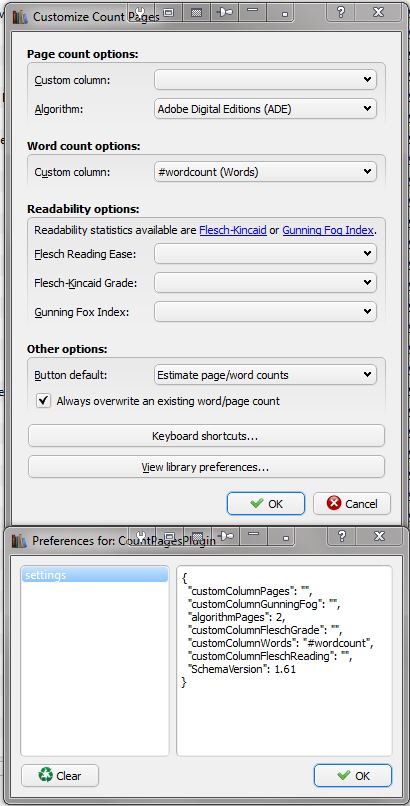This screenshot has width=410, height=806.
Task: Click the green recycle Clear button
Action: click(60, 775)
